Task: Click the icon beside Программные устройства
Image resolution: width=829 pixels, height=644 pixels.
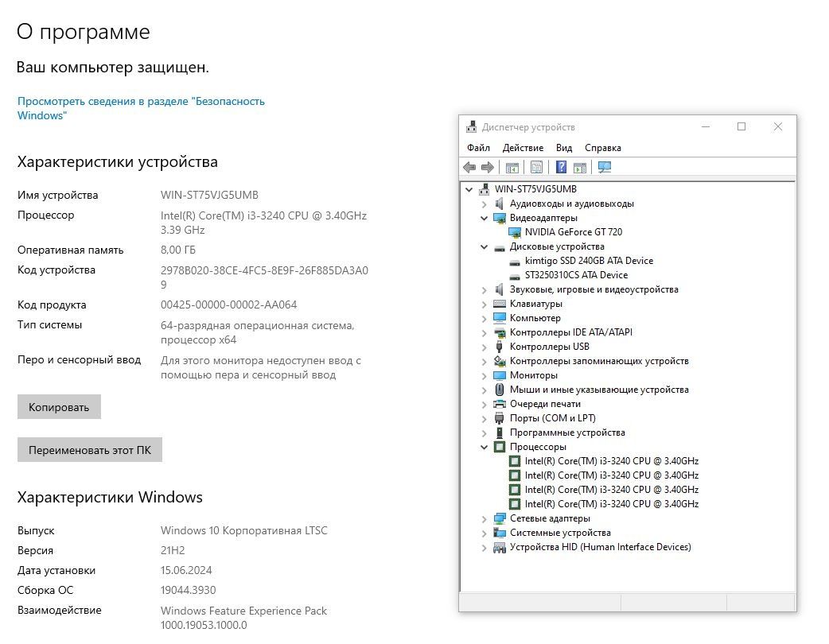Action: [499, 433]
